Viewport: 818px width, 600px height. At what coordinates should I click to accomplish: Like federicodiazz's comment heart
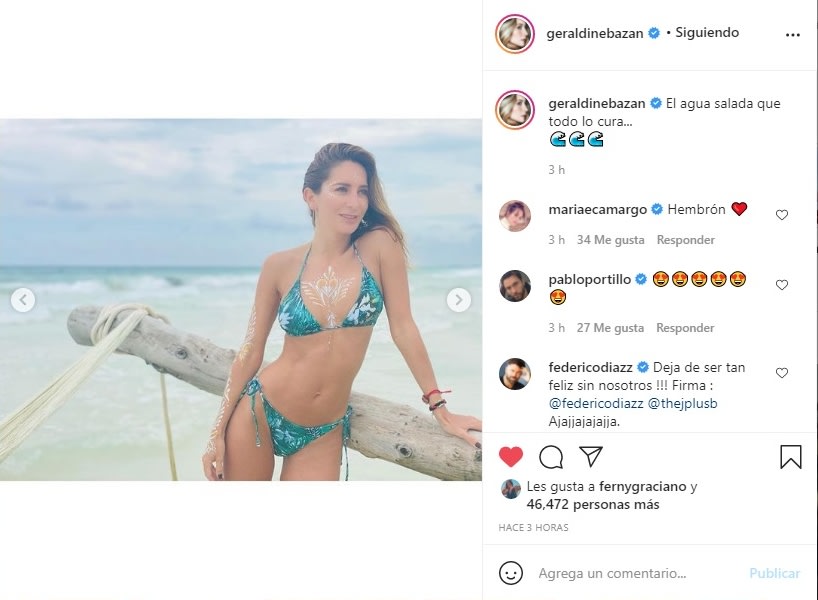(x=781, y=373)
